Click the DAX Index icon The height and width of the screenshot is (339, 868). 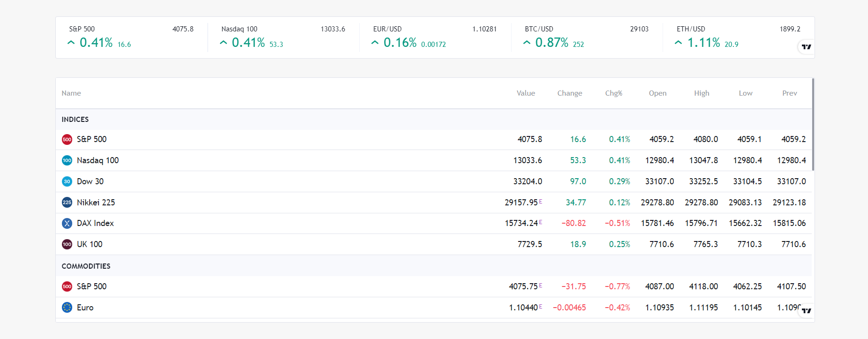67,223
